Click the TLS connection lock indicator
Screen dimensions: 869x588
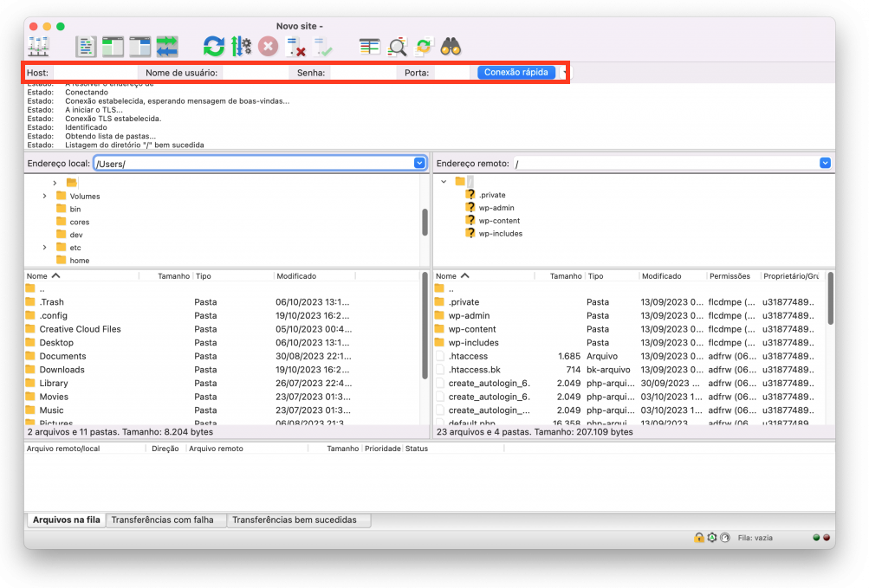pos(699,537)
